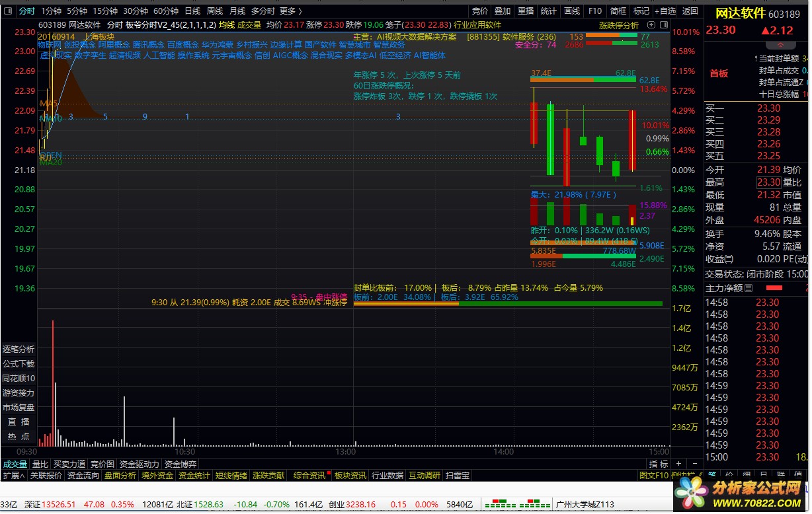The width and height of the screenshot is (812, 514).
Task: Select the 成交量 indicator tab
Action: click(15, 464)
